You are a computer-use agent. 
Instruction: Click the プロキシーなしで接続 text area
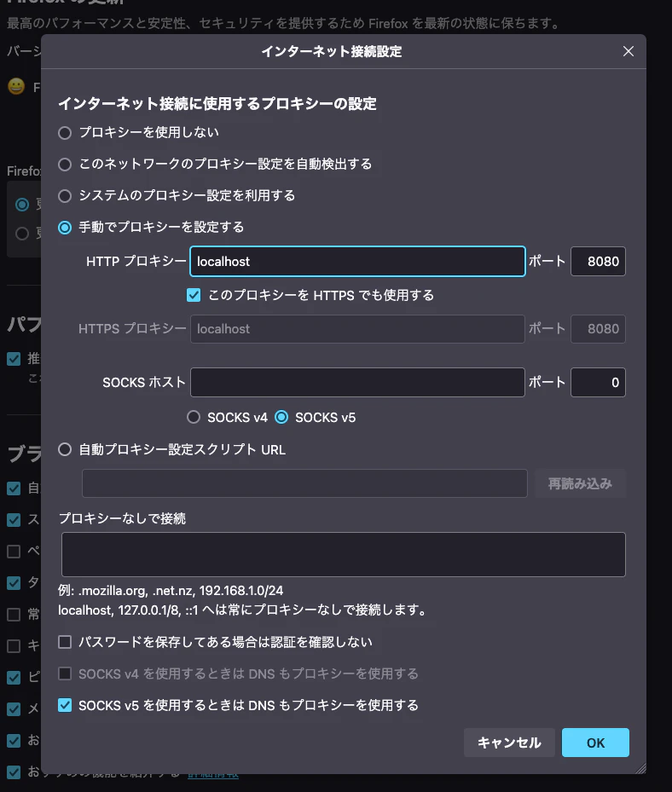pos(343,555)
